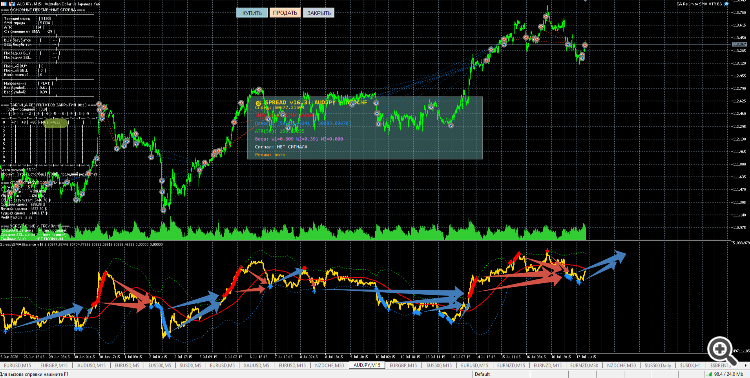Click the ЗАКРЫТЬ close-orders button
The height and width of the screenshot is (378, 750).
coord(318,13)
